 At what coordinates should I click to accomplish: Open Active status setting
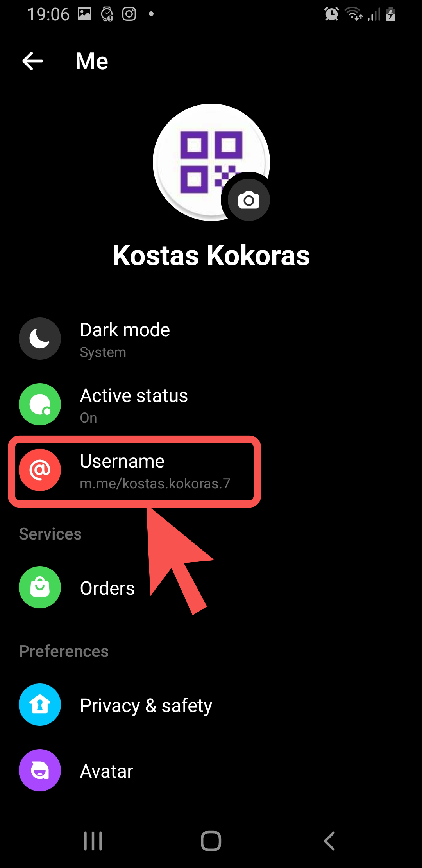tap(211, 404)
